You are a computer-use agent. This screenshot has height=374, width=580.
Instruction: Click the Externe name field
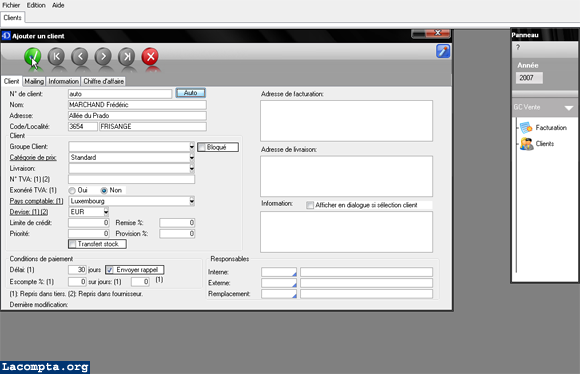pyautogui.click(x=366, y=283)
